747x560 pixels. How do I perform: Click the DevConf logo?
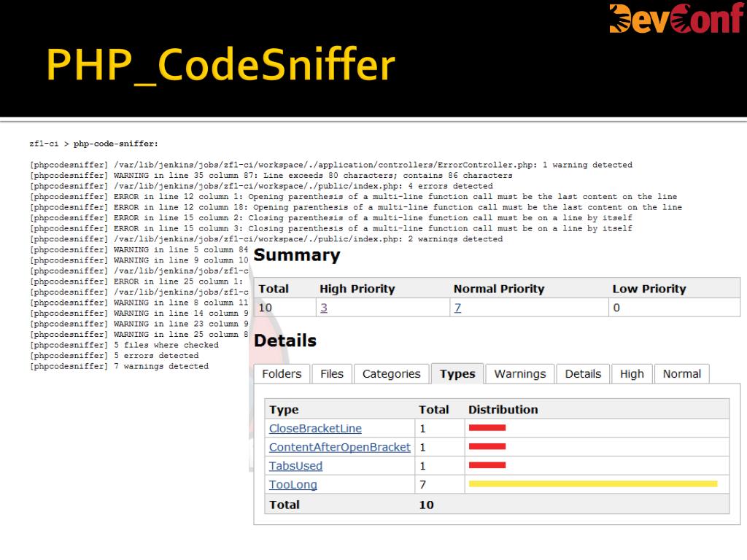pos(676,18)
